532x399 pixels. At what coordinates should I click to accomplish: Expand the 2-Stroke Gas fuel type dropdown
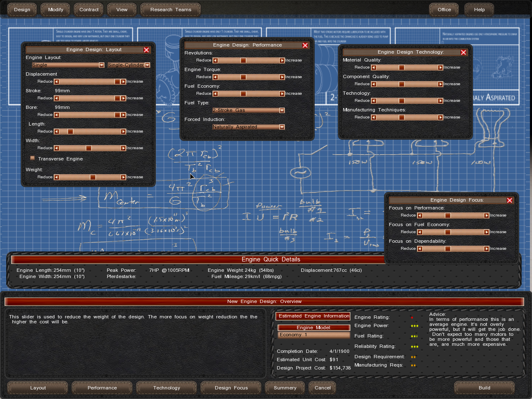282,110
